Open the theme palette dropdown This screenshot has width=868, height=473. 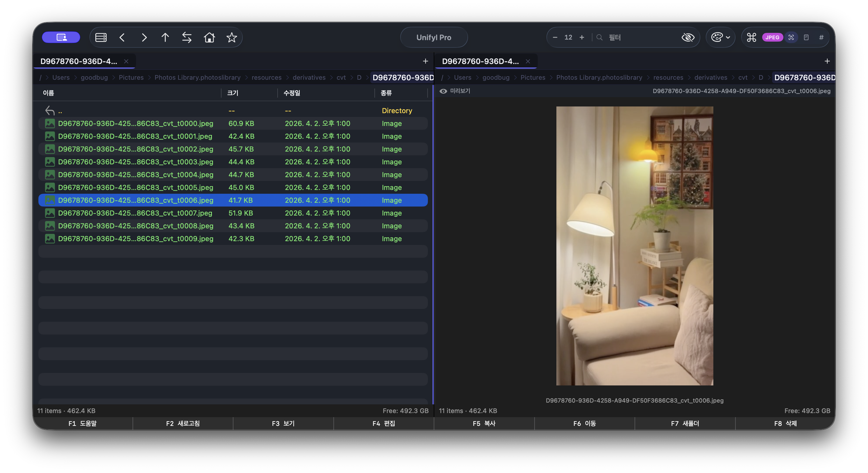point(720,37)
